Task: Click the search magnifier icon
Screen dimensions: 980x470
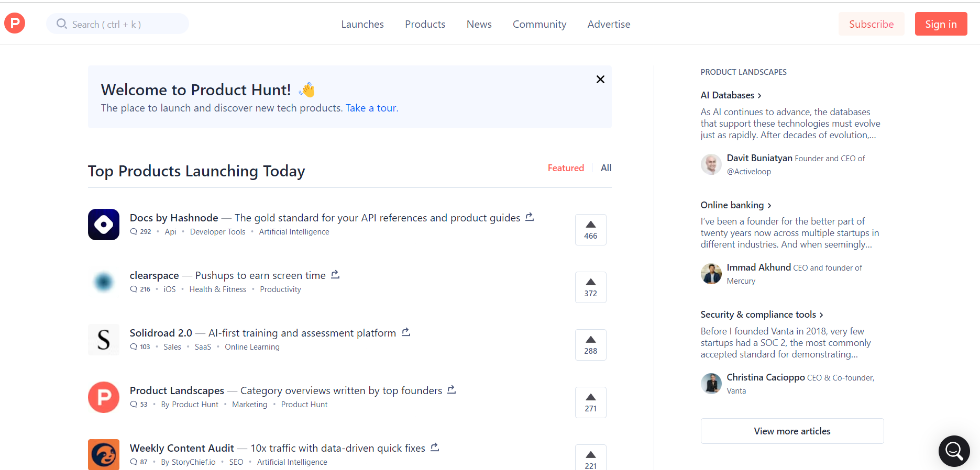Action: 62,24
